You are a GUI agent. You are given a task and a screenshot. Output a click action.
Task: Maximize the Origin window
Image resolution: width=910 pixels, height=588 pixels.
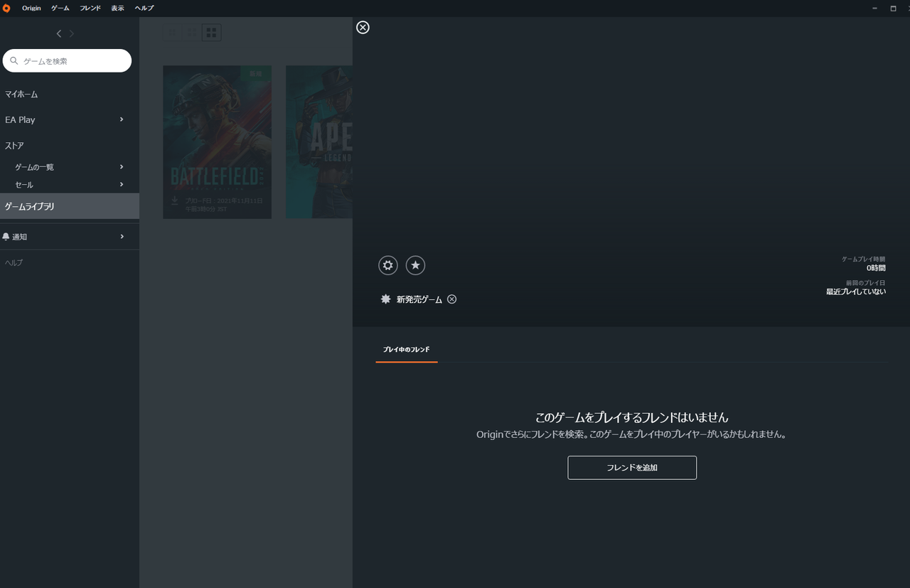pyautogui.click(x=893, y=8)
